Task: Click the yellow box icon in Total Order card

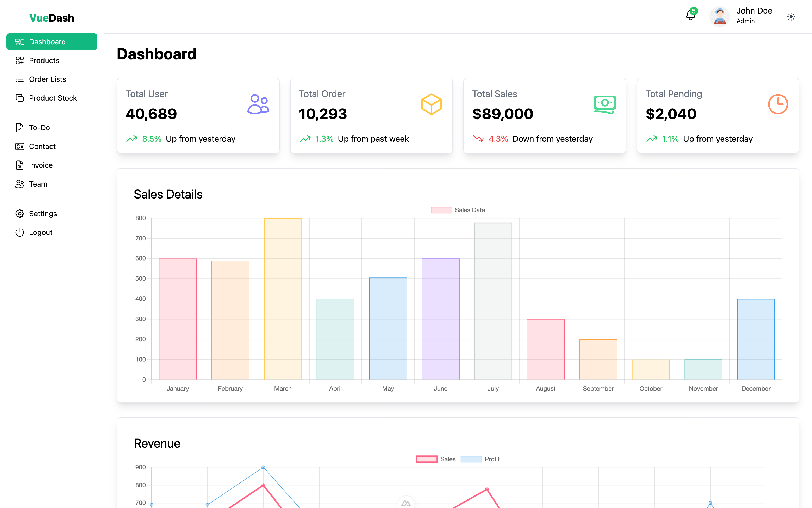Action: [432, 104]
